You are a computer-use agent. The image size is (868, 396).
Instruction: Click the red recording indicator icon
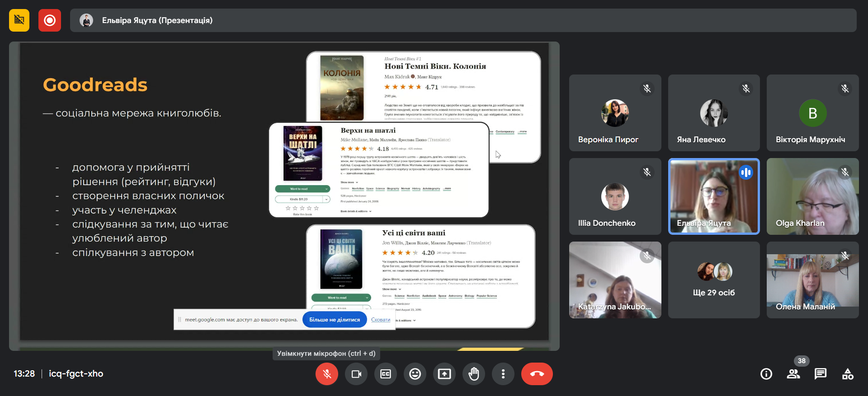[x=49, y=20]
